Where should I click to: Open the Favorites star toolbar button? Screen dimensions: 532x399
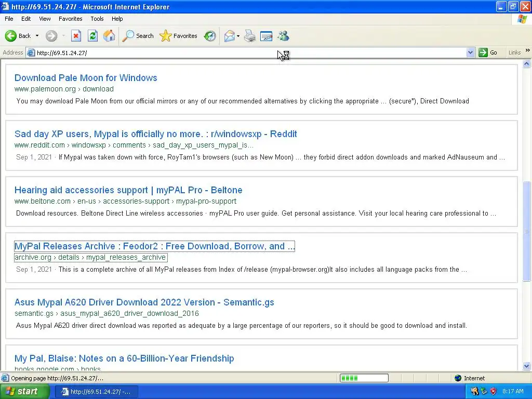click(x=179, y=36)
